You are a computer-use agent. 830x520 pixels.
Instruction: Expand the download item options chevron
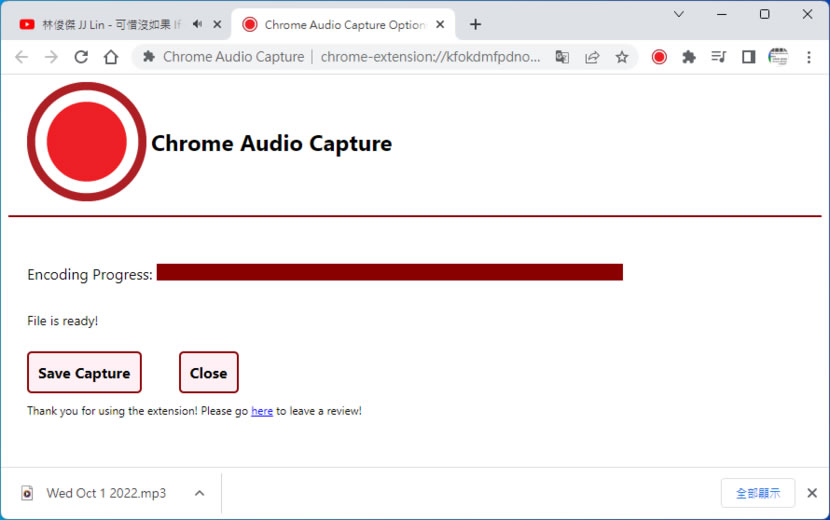[x=200, y=493]
